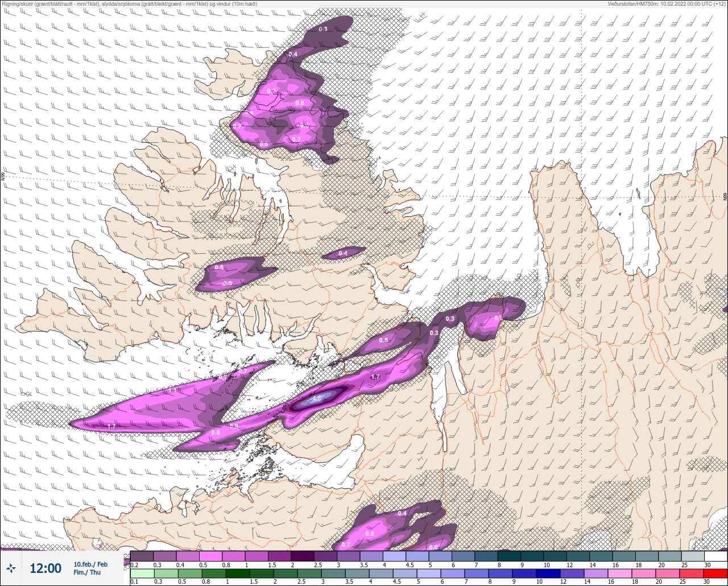Image resolution: width=728 pixels, height=586 pixels.
Task: Pick lower legend pink swatch at 18
Action: pyautogui.click(x=643, y=573)
